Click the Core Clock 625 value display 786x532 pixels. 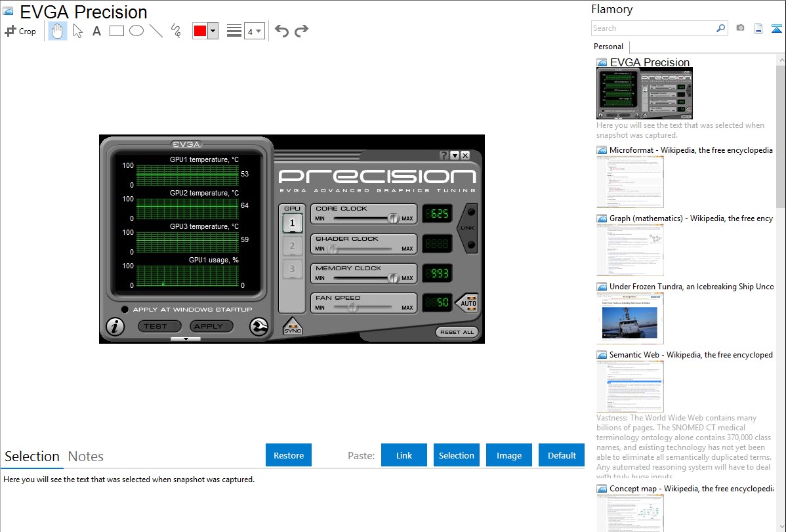tap(438, 214)
